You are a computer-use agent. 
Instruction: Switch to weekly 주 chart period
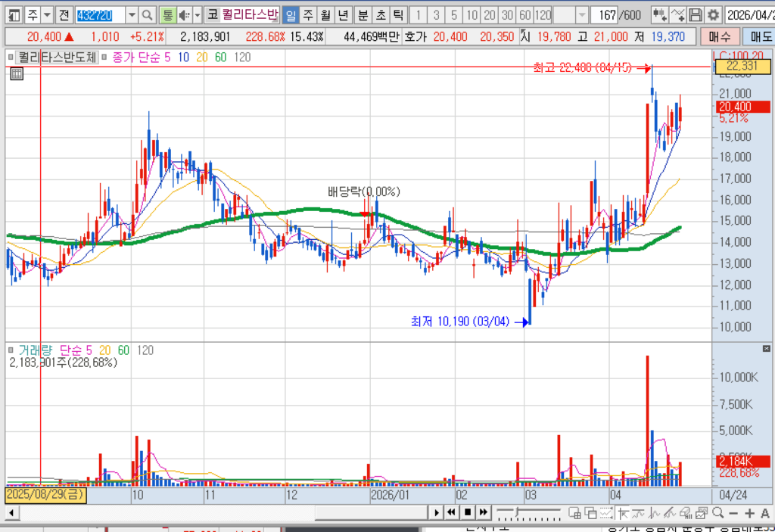coord(308,15)
